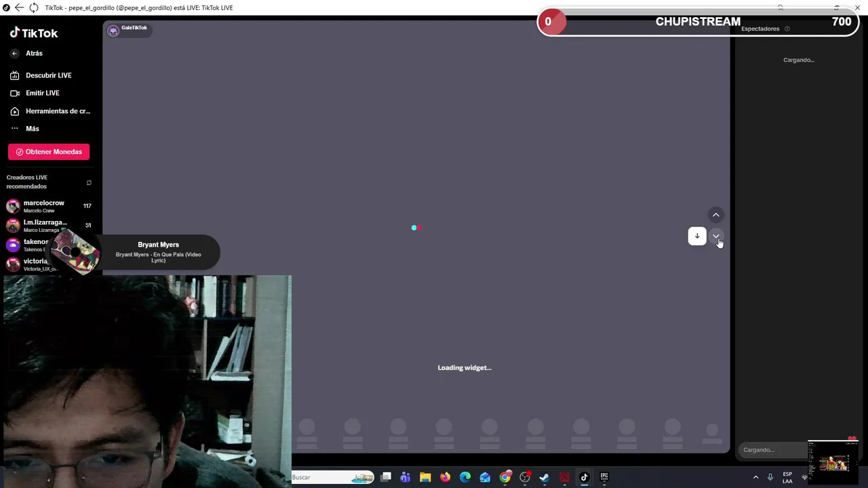Open the Dota 2 taskbar icon
The width and height of the screenshot is (868, 488).
click(564, 477)
